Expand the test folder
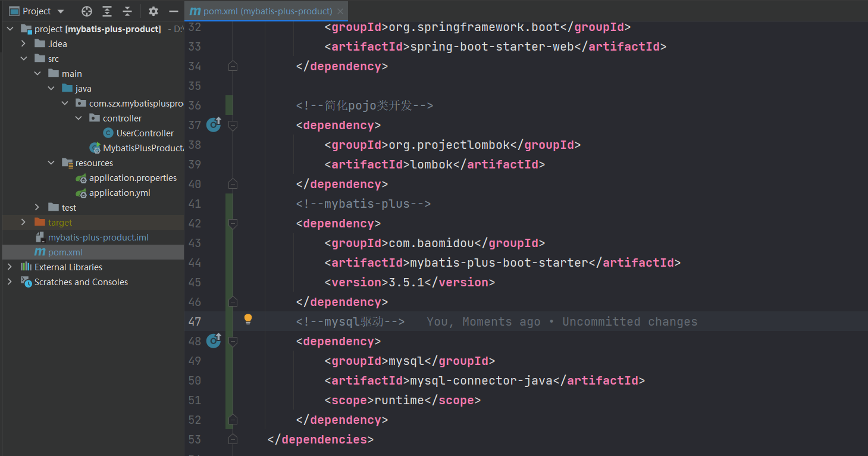This screenshot has height=456, width=868. 37,207
